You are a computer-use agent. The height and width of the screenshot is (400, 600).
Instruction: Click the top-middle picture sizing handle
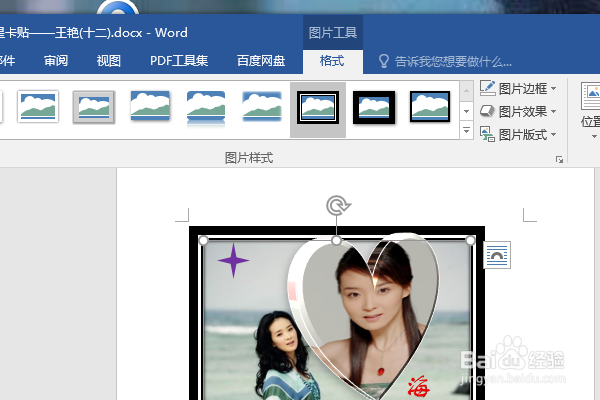336,240
